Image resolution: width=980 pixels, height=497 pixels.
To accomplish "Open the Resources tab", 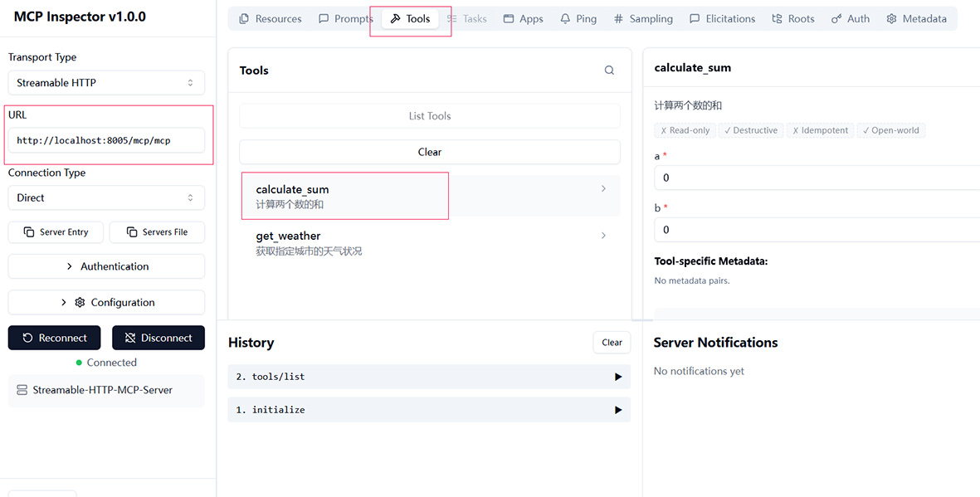I will 270,19.
